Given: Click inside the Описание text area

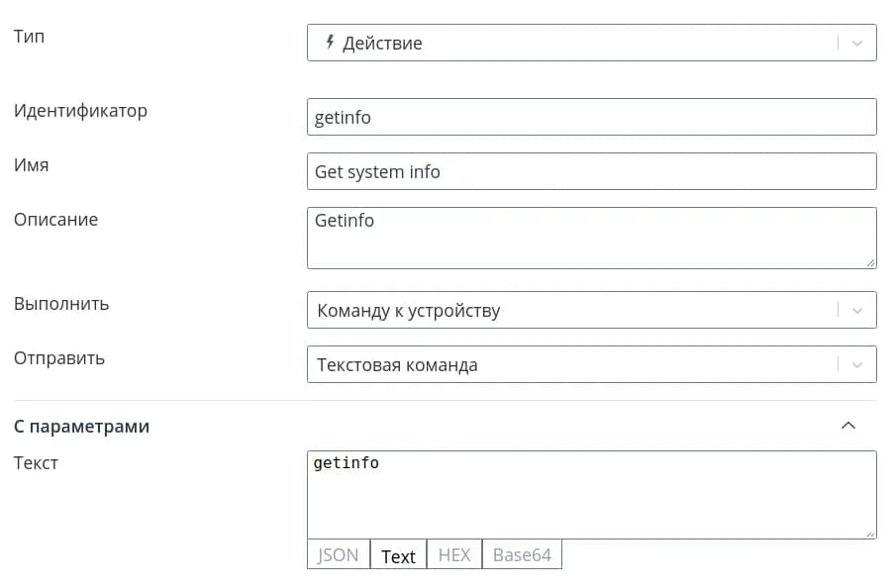Looking at the screenshot, I should (591, 238).
